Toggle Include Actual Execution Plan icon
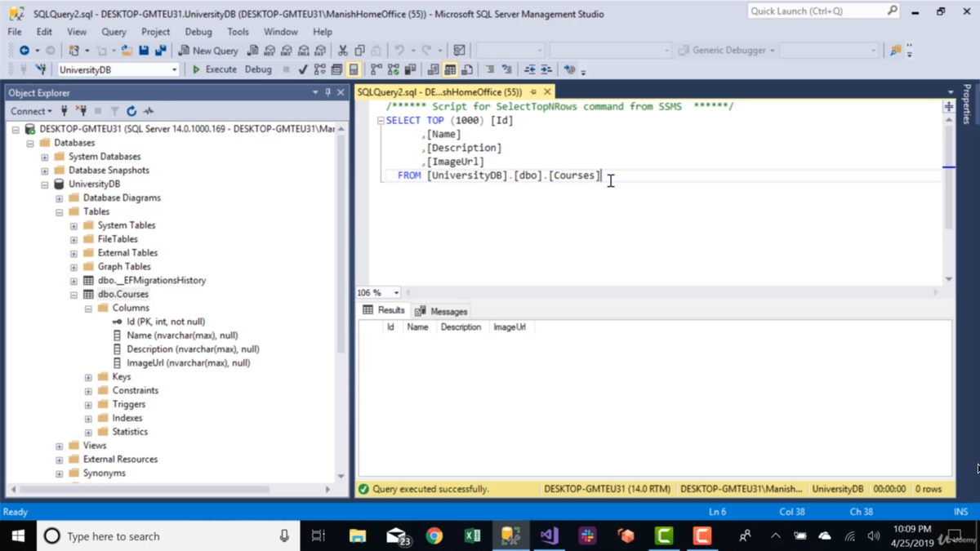The width and height of the screenshot is (980, 551). pyautogui.click(x=376, y=70)
